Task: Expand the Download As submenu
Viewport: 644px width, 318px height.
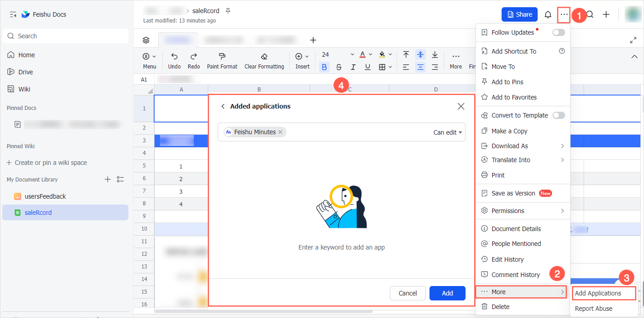Action: tap(523, 146)
